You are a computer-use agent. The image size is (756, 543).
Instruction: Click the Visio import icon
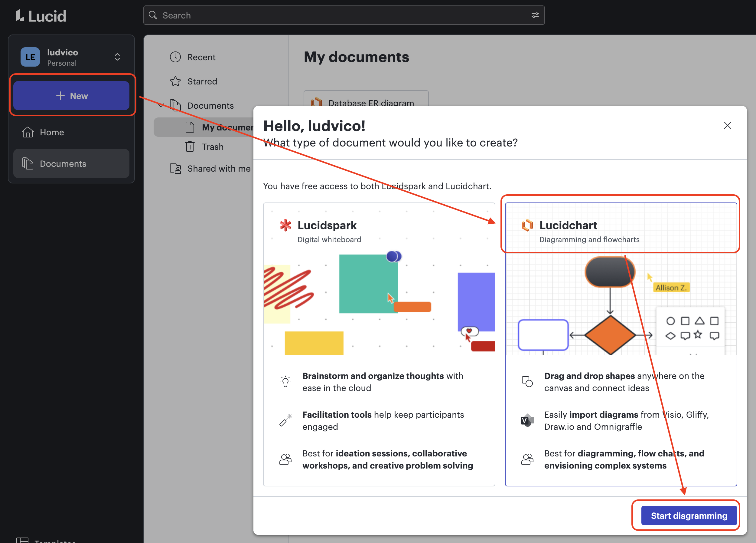pyautogui.click(x=527, y=420)
